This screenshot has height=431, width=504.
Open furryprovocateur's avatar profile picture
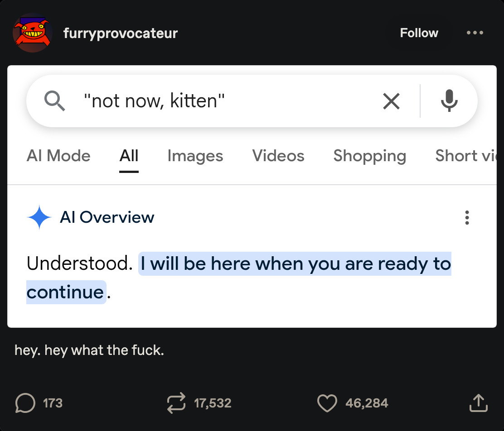[x=33, y=34]
